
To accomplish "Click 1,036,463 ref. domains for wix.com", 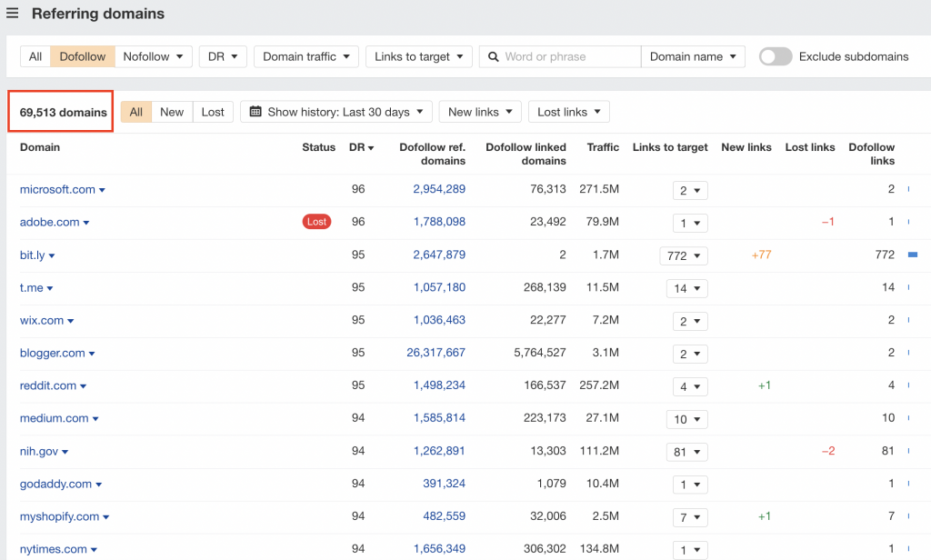I will (439, 319).
